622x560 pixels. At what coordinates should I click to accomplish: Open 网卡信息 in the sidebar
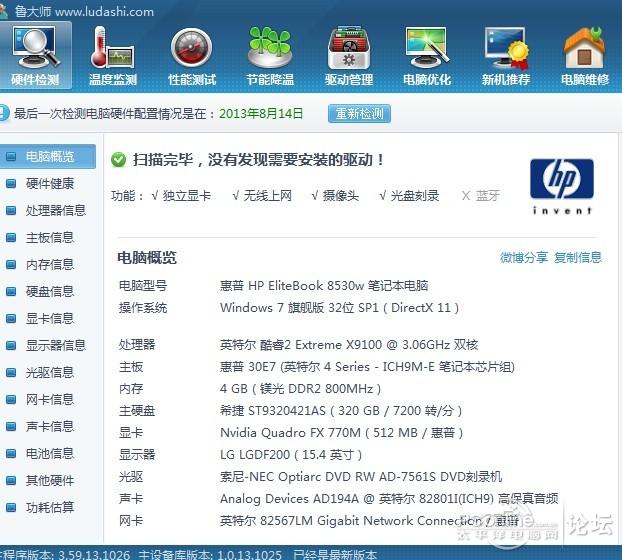tap(50, 399)
